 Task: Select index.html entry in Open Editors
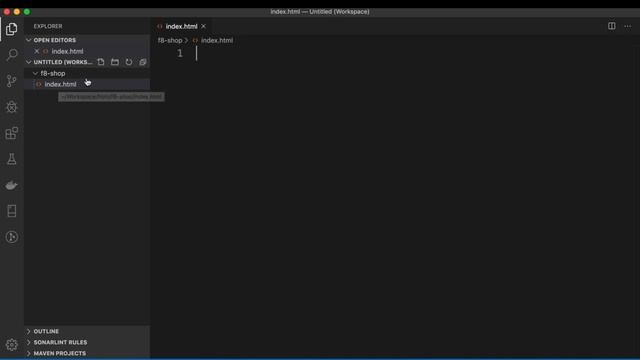click(x=87, y=51)
